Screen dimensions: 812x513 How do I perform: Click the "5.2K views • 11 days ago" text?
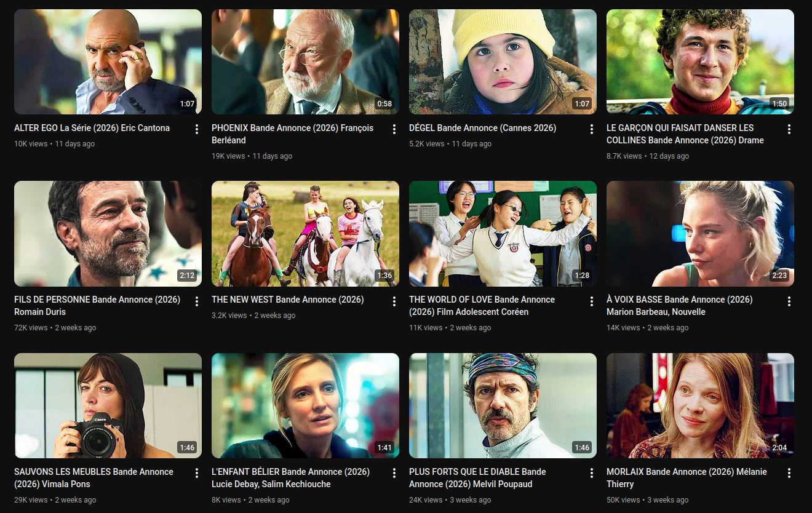(x=450, y=144)
